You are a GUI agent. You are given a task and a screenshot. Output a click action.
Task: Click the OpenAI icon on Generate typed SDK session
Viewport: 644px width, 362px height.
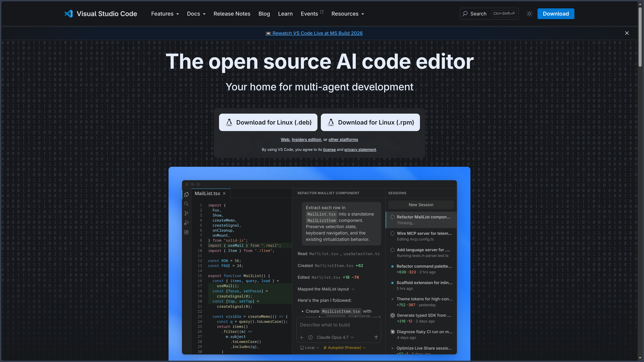point(392,316)
